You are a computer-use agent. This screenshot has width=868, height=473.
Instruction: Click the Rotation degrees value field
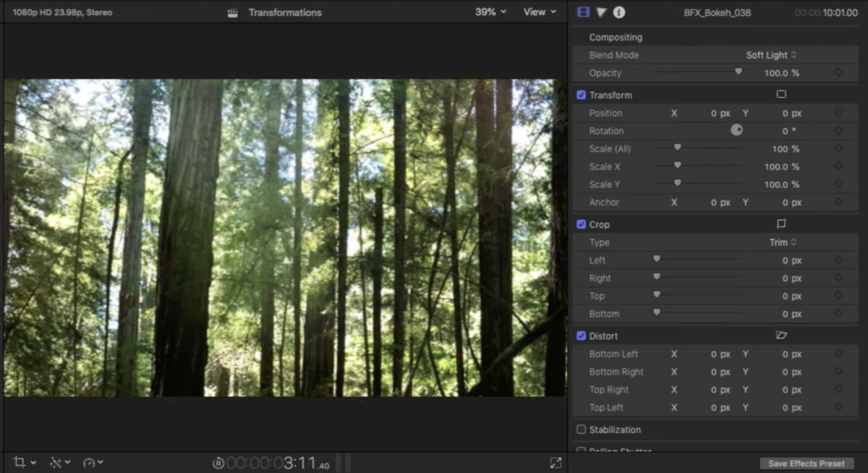click(789, 131)
